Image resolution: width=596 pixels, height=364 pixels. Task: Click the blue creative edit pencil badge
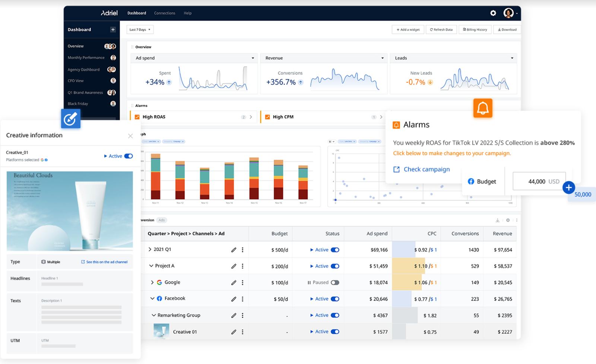click(71, 118)
